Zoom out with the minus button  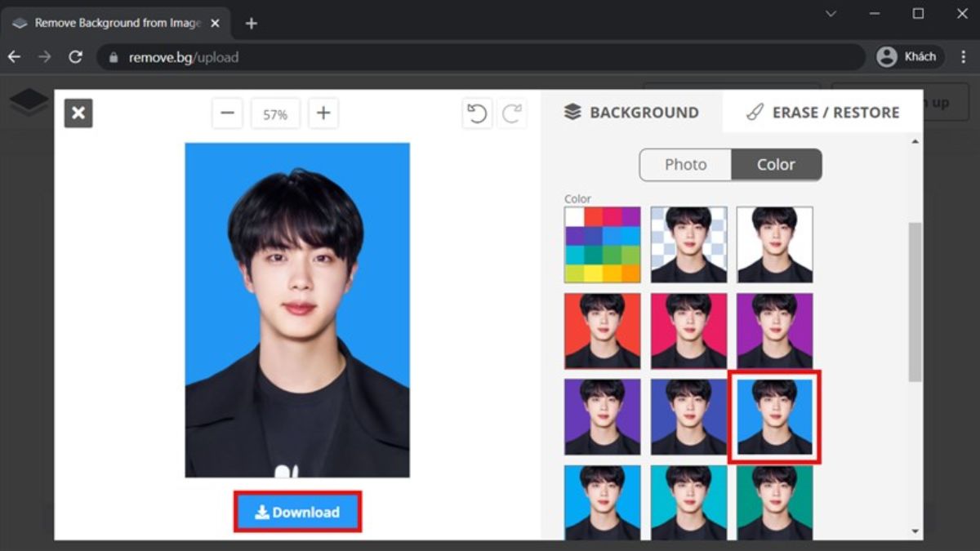[227, 113]
